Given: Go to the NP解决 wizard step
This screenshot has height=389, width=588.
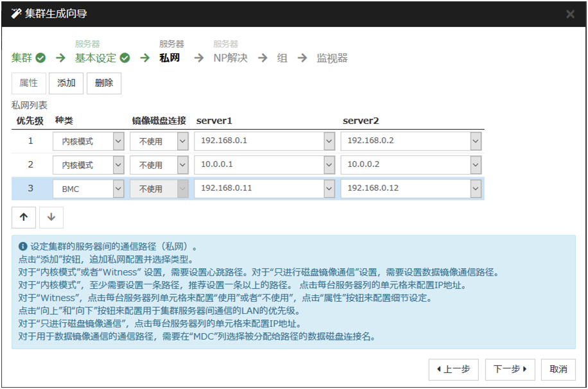Looking at the screenshot, I should tap(230, 58).
